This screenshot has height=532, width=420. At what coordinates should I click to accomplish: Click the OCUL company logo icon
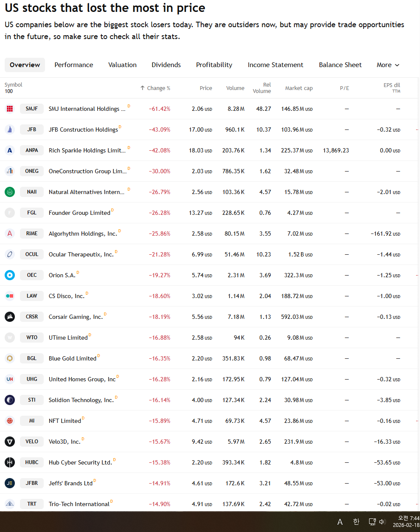(10, 254)
